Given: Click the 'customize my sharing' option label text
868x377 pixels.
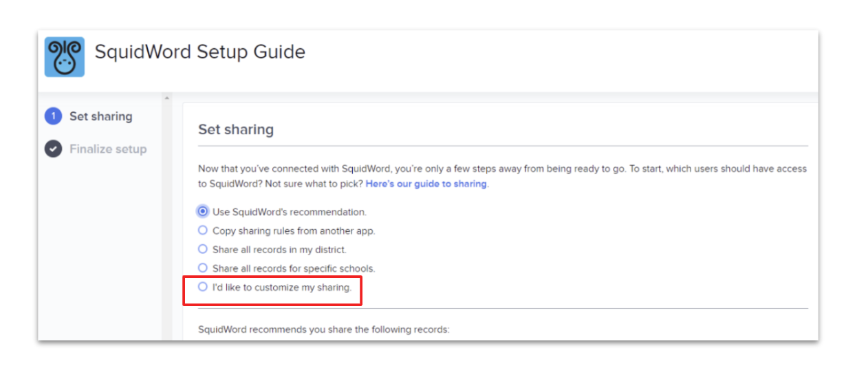Looking at the screenshot, I should [x=282, y=288].
